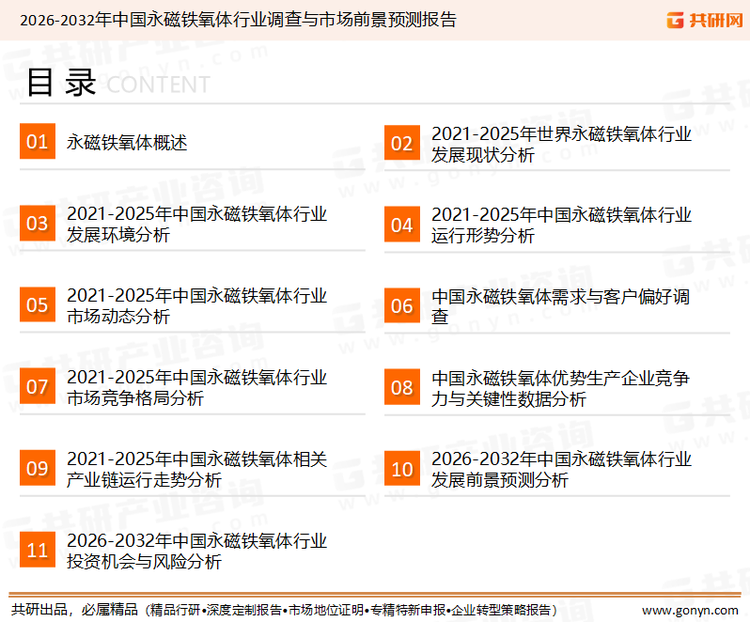The image size is (750, 622).
Task: Click the orange 08 chapter number box
Action: coord(402,387)
